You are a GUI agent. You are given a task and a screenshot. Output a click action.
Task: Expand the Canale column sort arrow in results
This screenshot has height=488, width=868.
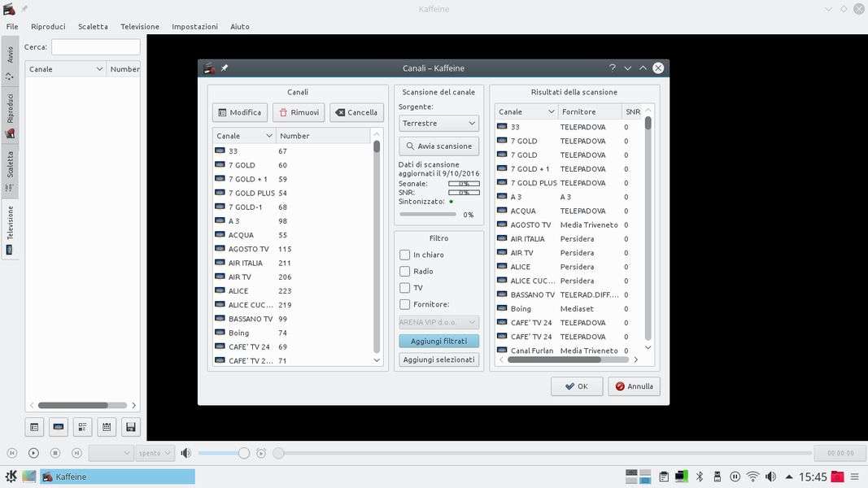point(551,112)
